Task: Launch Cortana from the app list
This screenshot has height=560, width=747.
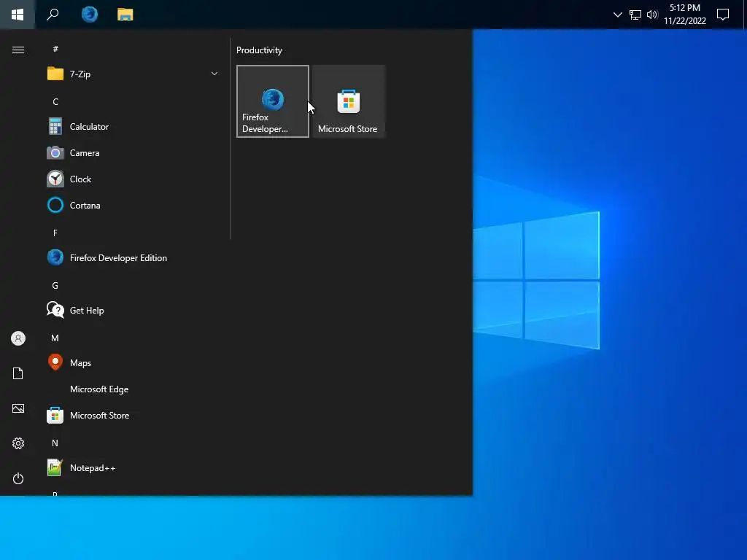Action: (x=133, y=205)
